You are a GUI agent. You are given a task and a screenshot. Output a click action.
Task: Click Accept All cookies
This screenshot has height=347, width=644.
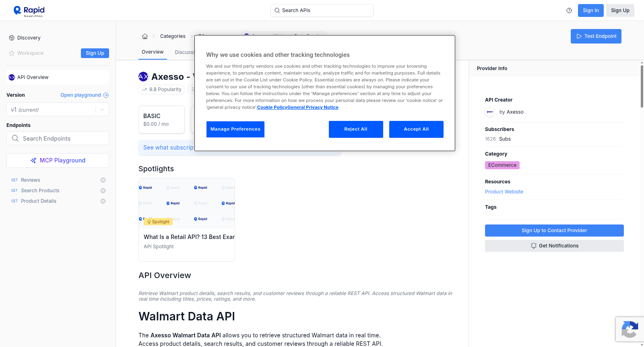[416, 129]
